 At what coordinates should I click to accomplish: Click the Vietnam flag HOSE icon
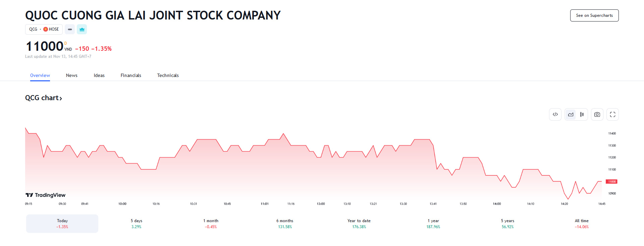(x=46, y=29)
